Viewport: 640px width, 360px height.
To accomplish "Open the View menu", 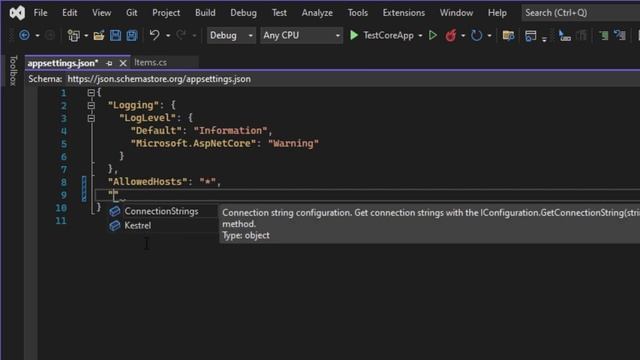I will [x=101, y=13].
